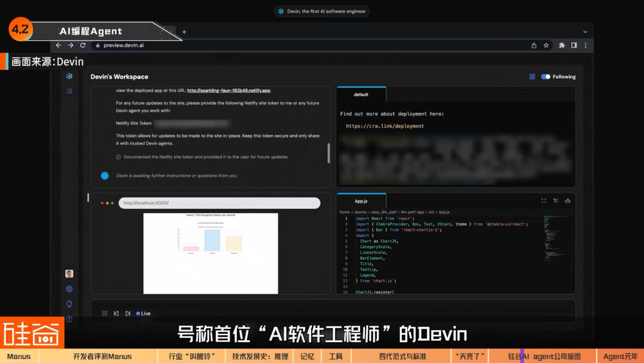644x363 pixels.
Task: Click the download icon on the App.js panel
Action: 567,201
